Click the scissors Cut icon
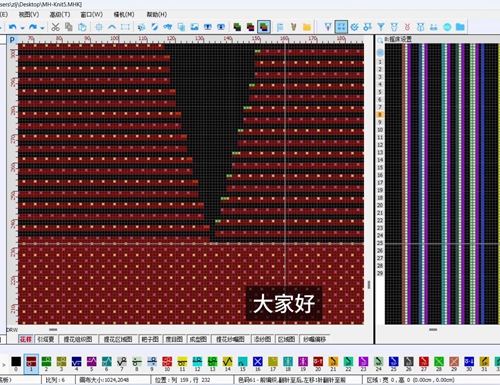 (55, 27)
